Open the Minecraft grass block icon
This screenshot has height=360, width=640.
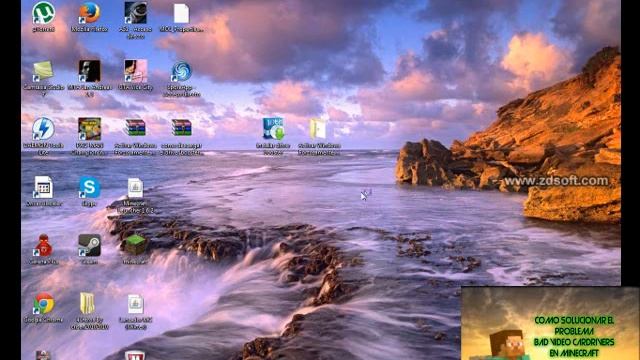pos(135,245)
